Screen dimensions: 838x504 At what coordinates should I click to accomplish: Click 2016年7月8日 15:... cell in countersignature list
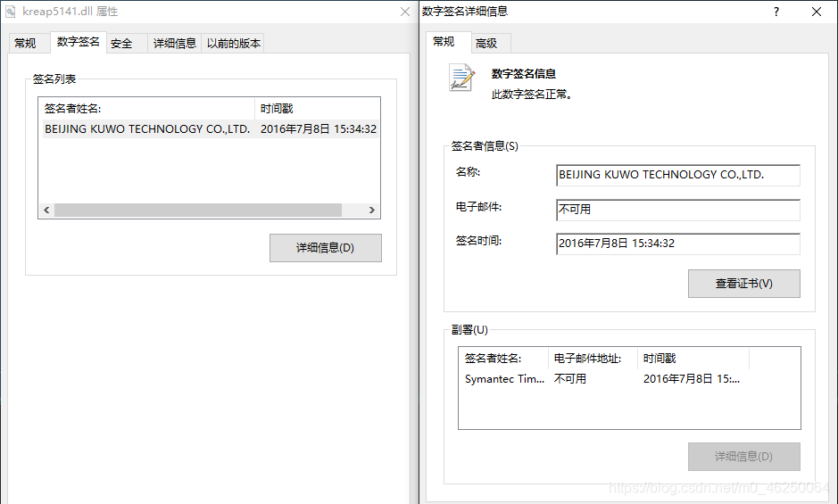[x=692, y=379]
